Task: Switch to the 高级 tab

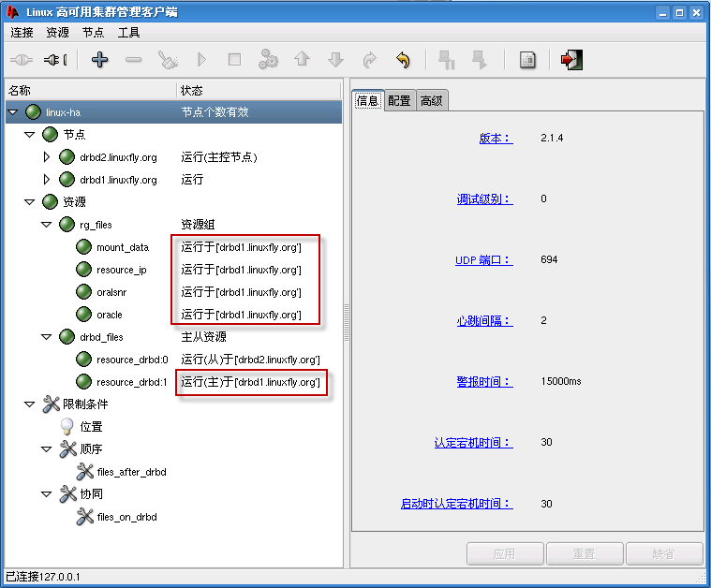Action: coord(431,101)
